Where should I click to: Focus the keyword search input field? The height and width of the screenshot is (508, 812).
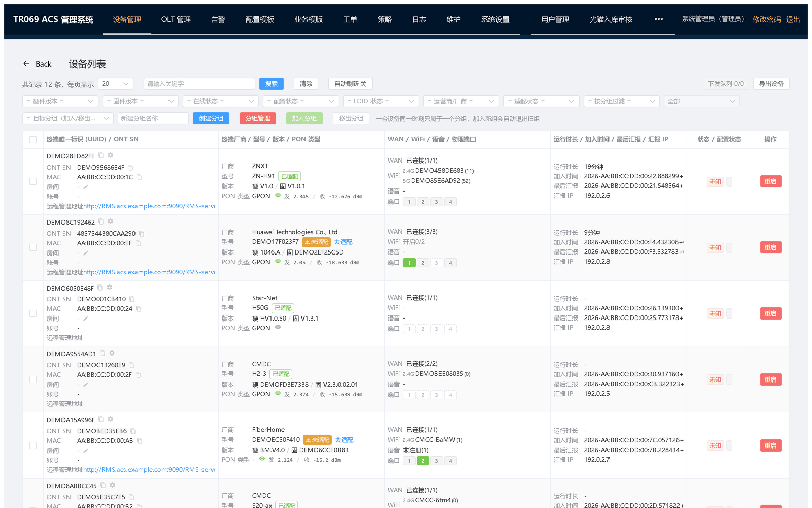199,84
